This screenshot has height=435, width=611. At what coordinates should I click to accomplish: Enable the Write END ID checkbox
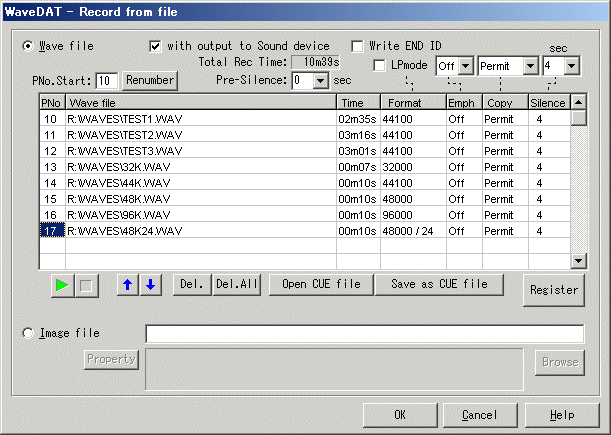coord(358,46)
